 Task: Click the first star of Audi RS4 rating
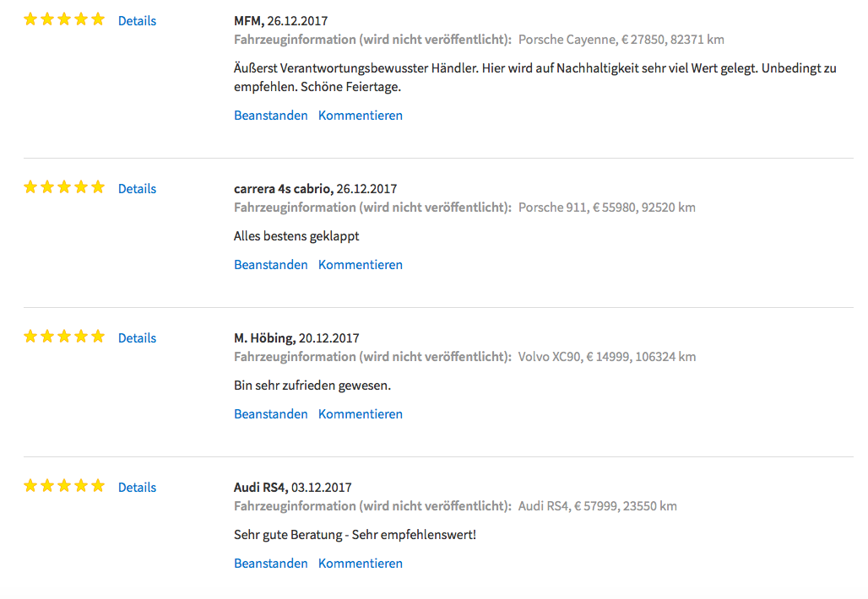pos(30,486)
